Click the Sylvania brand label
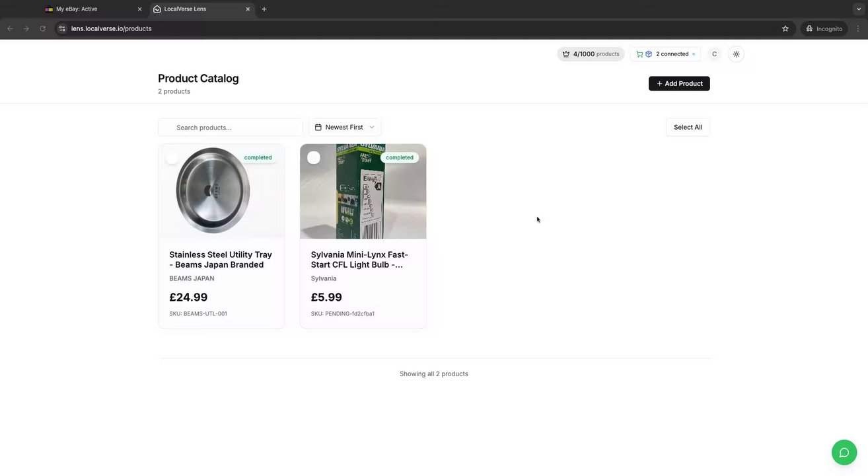 point(324,278)
